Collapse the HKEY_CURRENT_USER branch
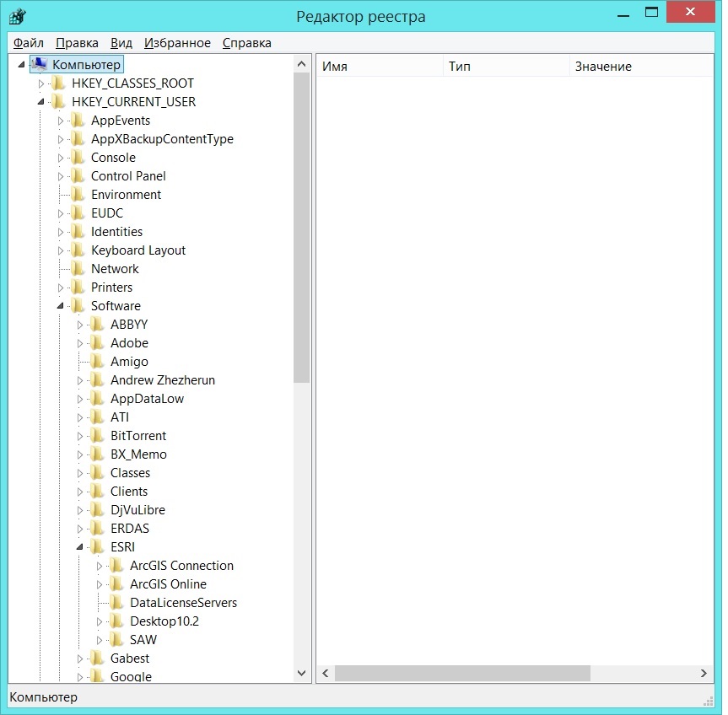Screen dimensions: 728x715 click(40, 102)
